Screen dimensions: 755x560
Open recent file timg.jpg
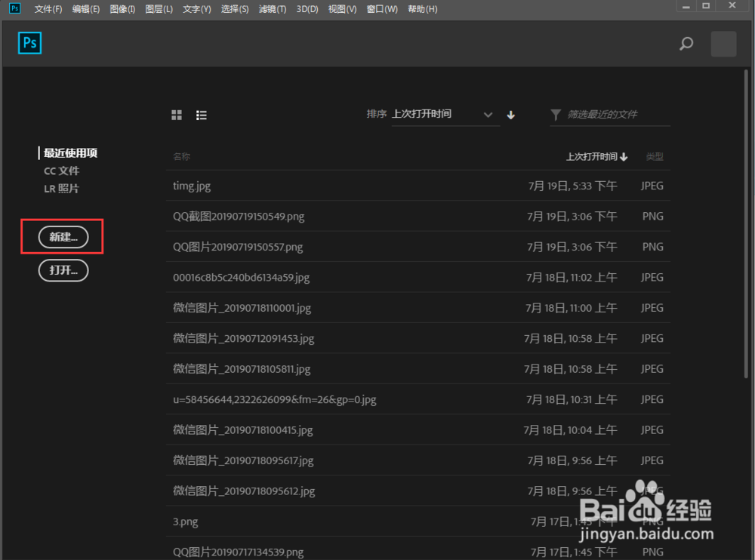pos(418,186)
